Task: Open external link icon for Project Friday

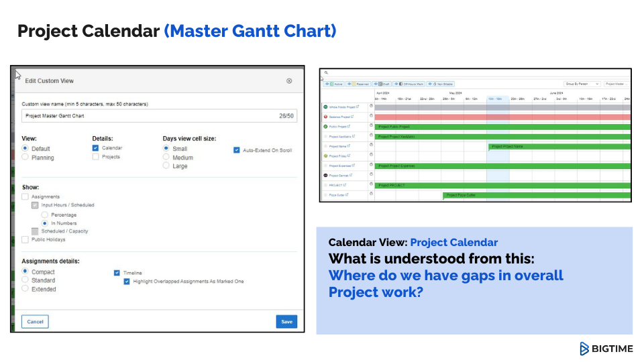Action: (x=349, y=156)
